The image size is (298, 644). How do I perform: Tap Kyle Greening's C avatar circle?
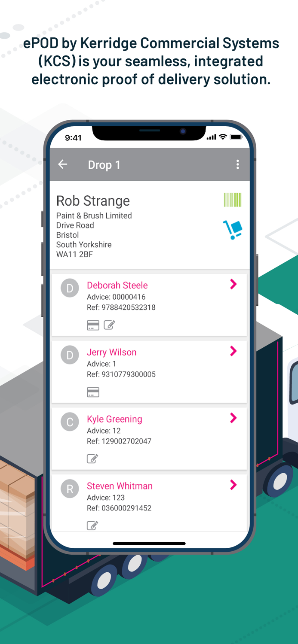click(x=70, y=422)
